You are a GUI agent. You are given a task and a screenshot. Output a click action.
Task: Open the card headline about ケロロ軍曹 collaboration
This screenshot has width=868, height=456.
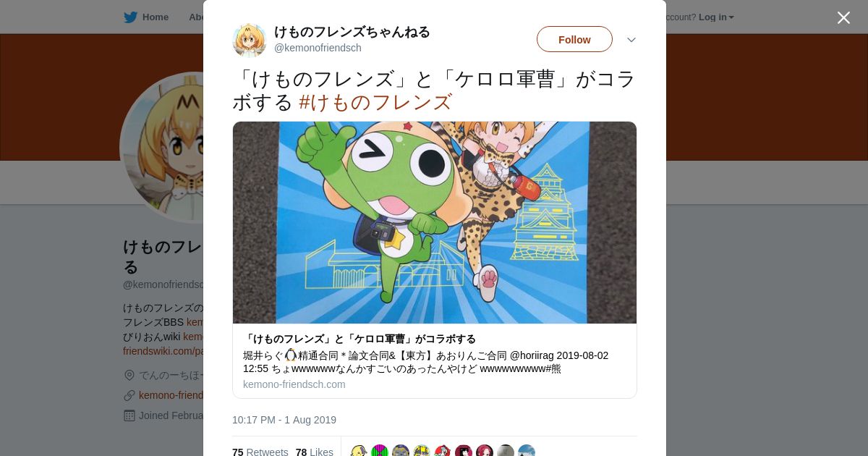(x=359, y=339)
